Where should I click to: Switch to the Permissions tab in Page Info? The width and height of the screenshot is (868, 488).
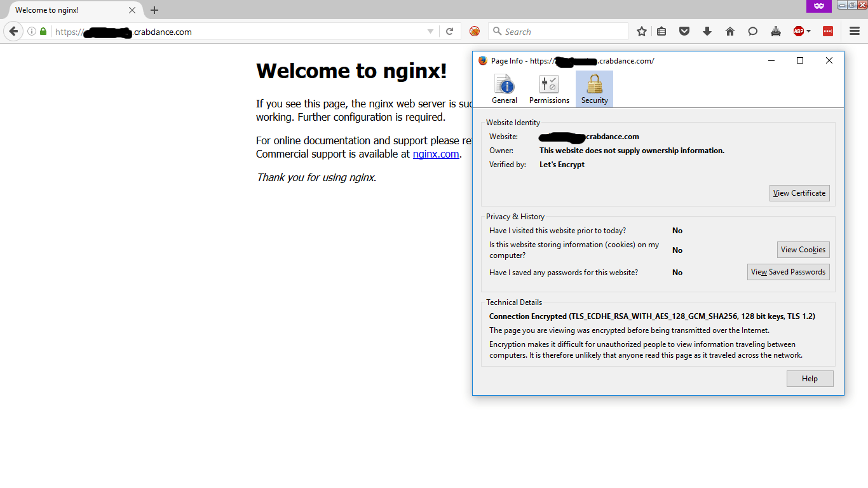(x=549, y=89)
